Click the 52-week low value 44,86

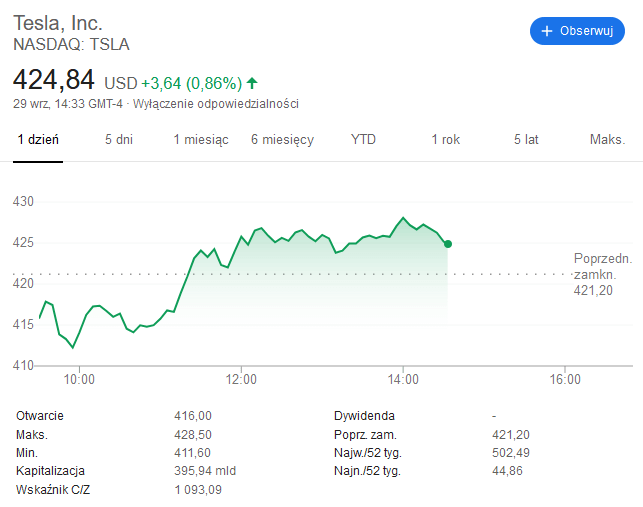(x=507, y=470)
